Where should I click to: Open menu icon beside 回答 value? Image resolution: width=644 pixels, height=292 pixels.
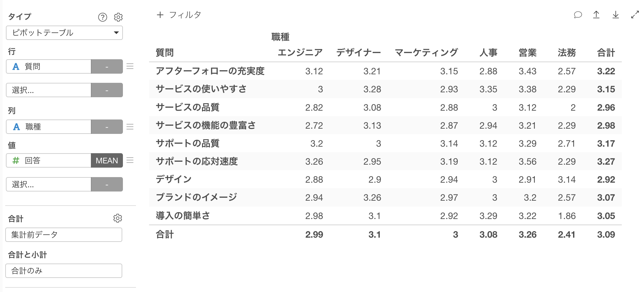point(130,160)
